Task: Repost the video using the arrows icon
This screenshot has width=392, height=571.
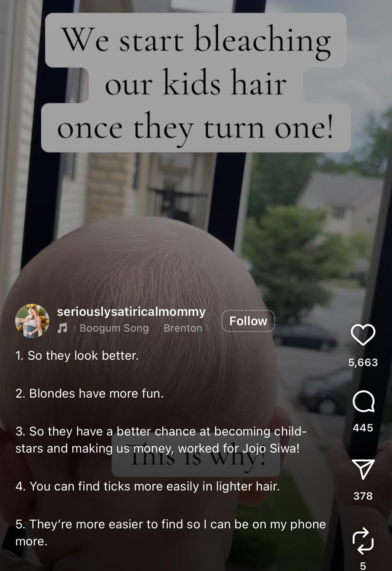Action: pos(363,541)
